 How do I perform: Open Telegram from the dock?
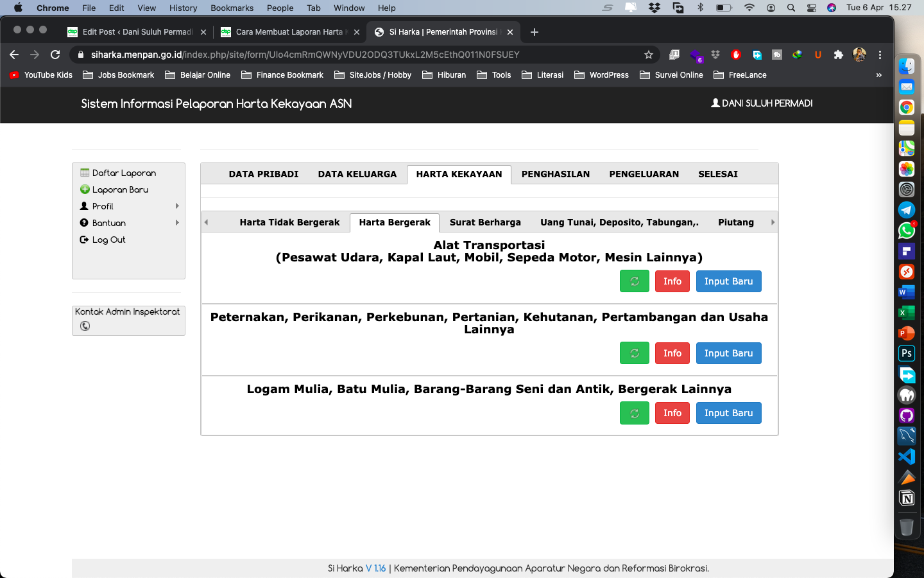coord(906,210)
